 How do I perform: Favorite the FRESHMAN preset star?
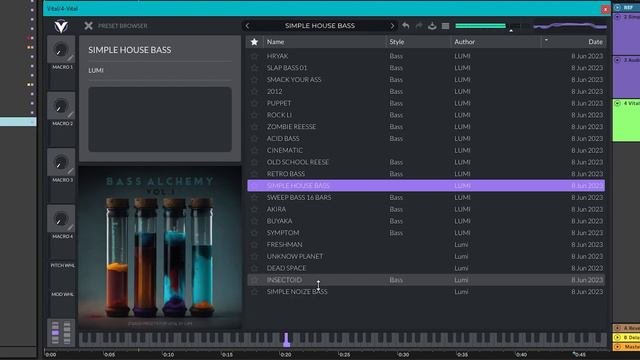254,244
